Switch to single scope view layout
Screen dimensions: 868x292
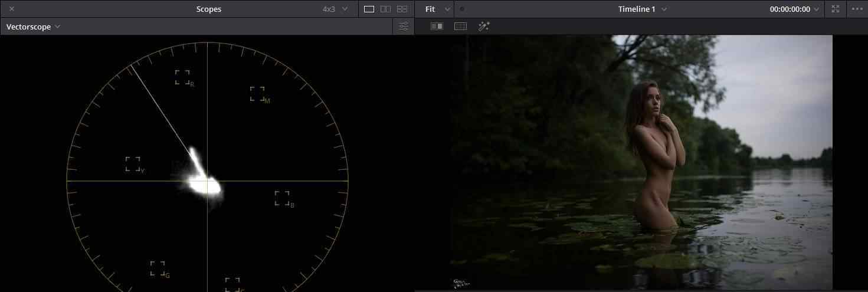coord(369,9)
